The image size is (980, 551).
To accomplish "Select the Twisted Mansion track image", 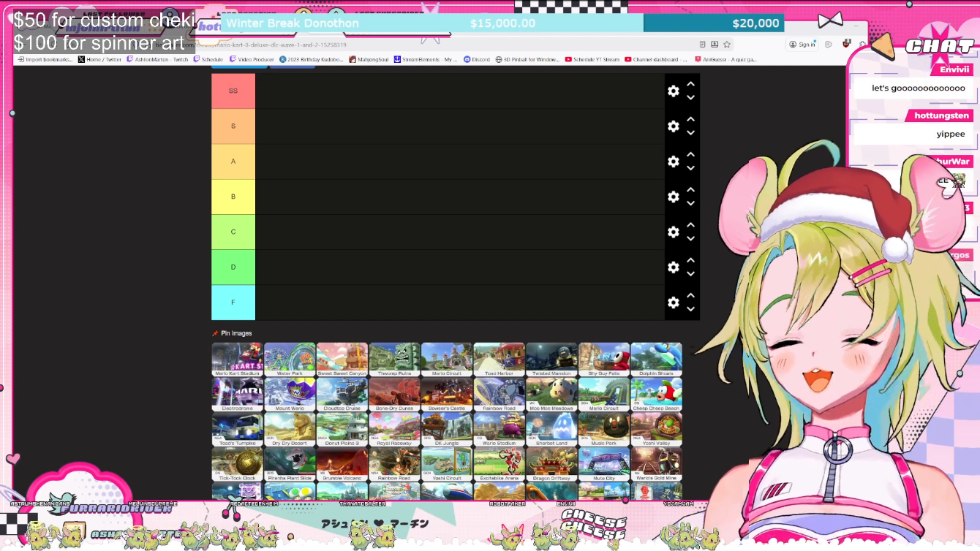I will pos(551,360).
